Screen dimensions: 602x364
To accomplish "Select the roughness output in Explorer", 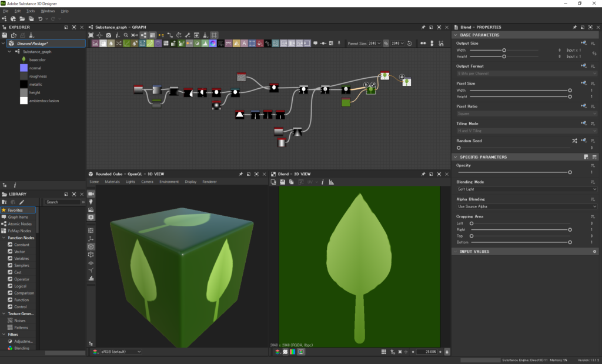I will pyautogui.click(x=38, y=76).
